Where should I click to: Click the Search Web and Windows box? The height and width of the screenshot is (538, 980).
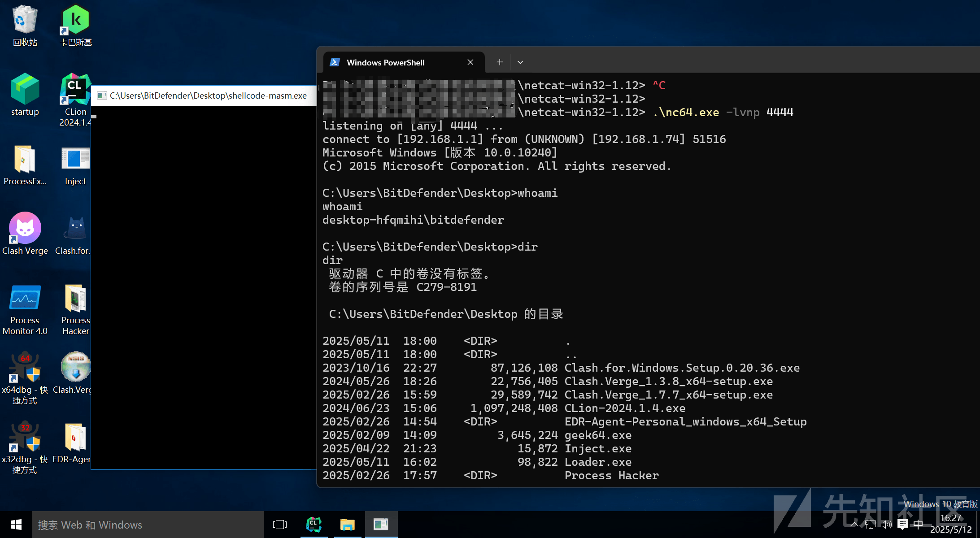(x=148, y=525)
